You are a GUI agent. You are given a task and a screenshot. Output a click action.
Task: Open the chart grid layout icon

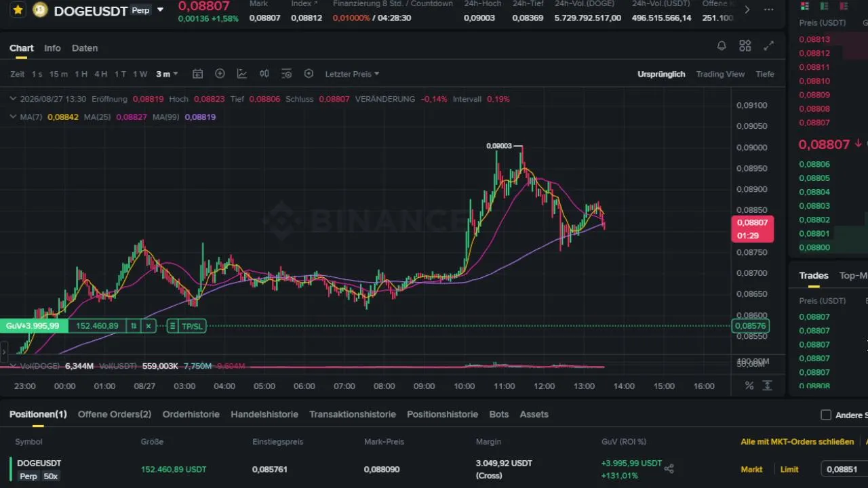[x=745, y=46]
